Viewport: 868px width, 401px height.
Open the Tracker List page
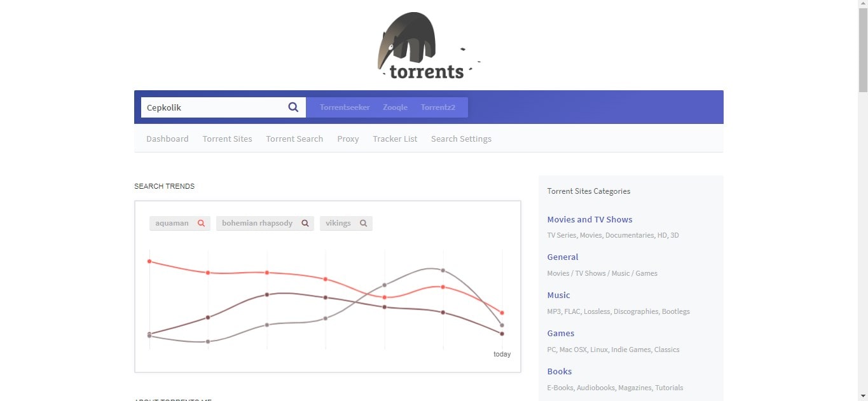pos(395,139)
